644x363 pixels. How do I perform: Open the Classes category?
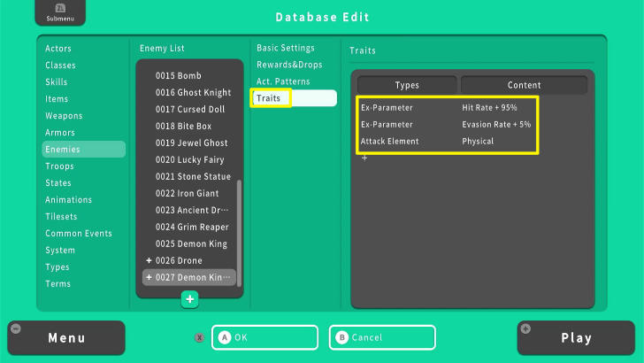pyautogui.click(x=60, y=66)
